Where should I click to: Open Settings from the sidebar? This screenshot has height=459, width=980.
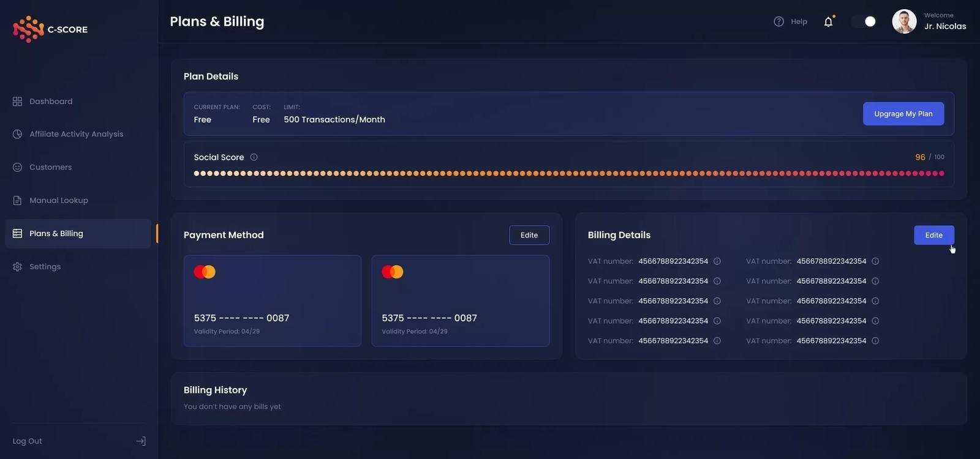(x=78, y=267)
